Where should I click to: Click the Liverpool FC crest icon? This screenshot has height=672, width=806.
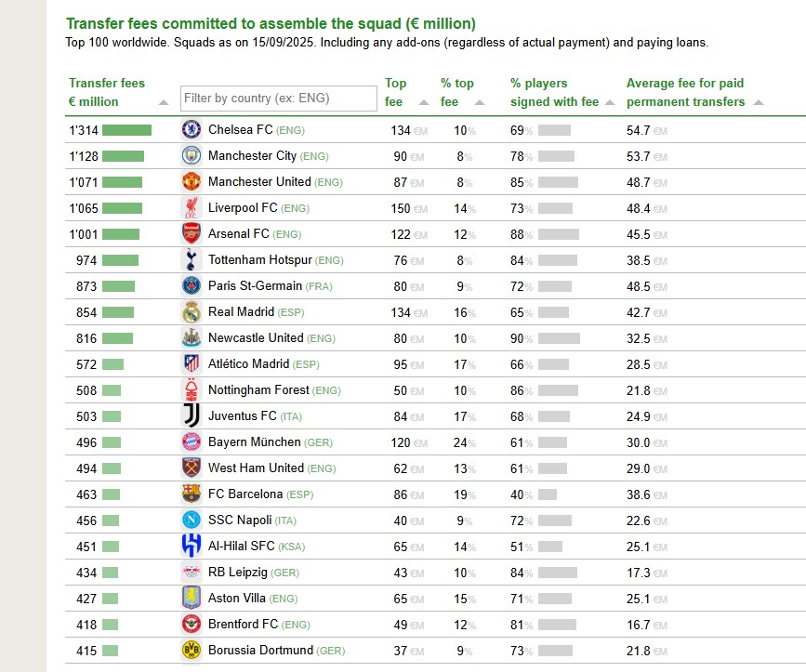click(x=192, y=208)
